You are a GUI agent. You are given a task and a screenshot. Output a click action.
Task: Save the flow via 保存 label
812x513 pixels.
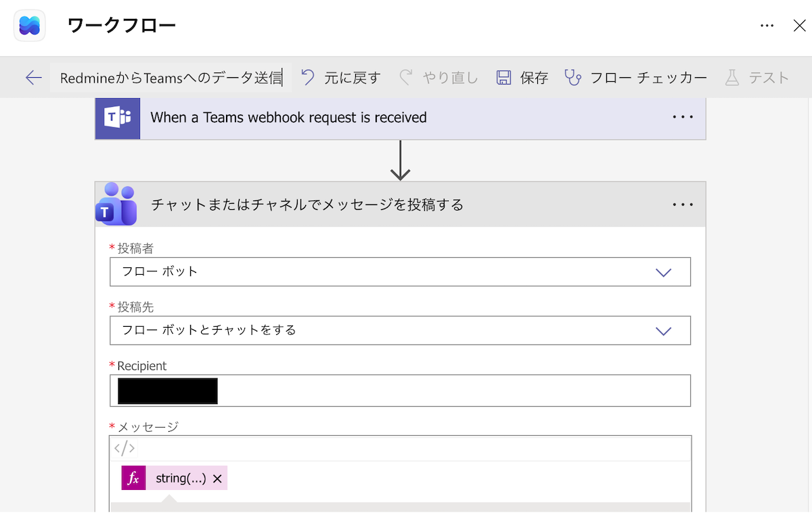pos(534,78)
